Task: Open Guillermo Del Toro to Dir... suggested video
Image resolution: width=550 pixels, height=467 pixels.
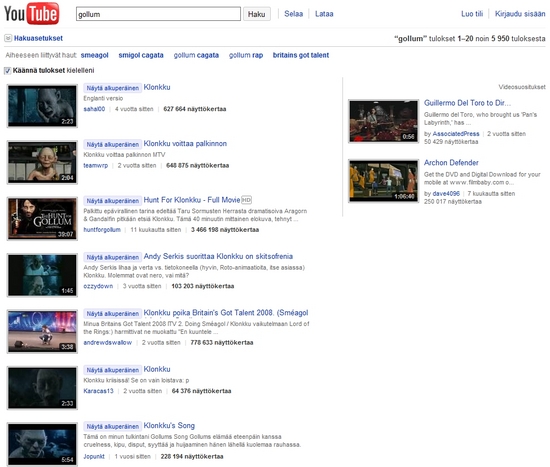Action: 467,103
